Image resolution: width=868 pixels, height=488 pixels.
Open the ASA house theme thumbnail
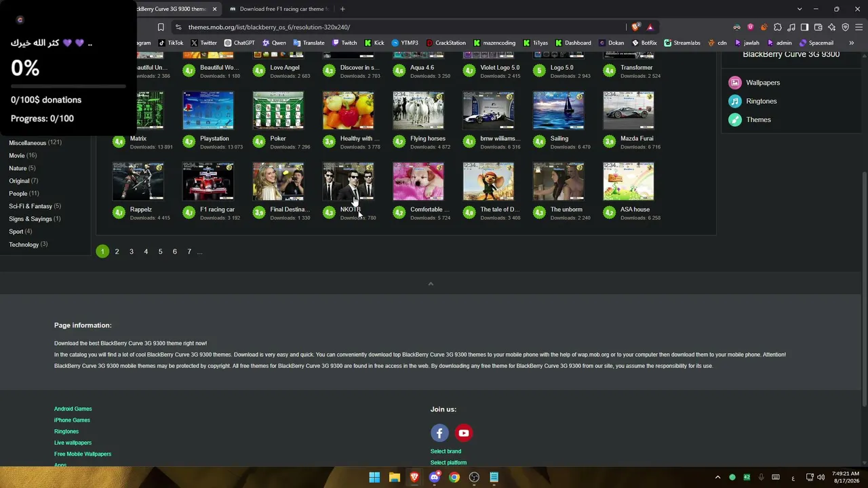click(629, 182)
